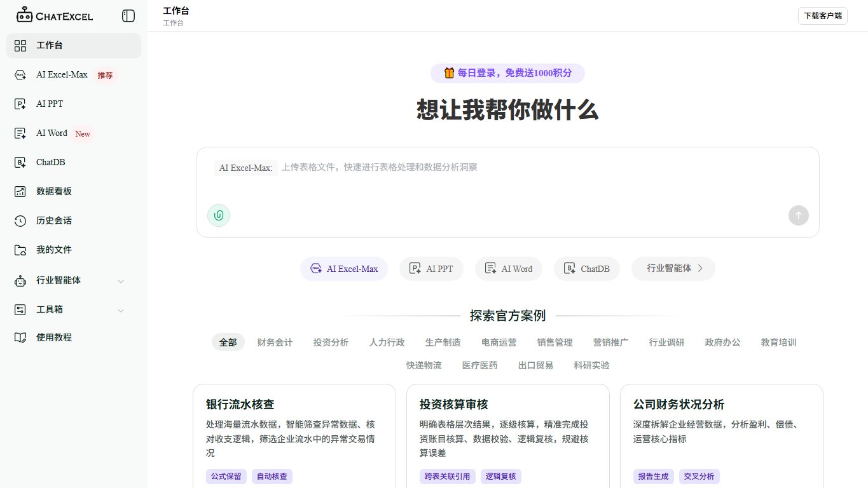Screen dimensions: 868x488
Task: Expand the 工具箱 sidebar chevron
Action: (x=121, y=310)
